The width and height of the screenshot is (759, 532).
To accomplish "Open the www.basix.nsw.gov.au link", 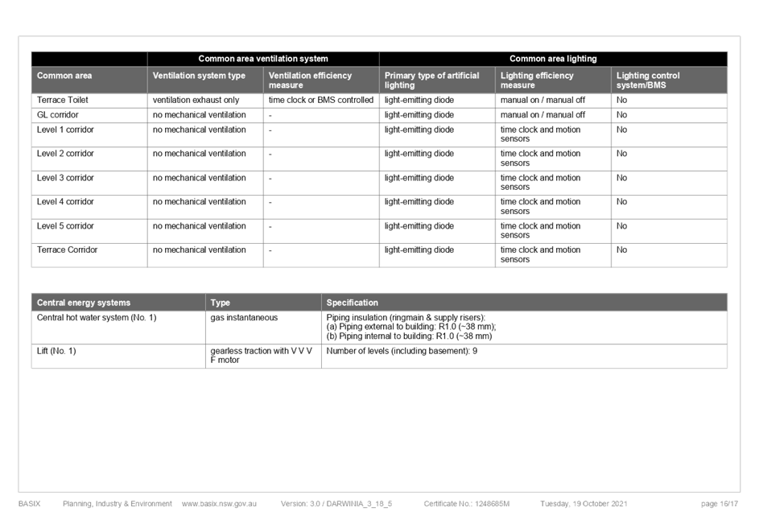I will coord(219,504).
